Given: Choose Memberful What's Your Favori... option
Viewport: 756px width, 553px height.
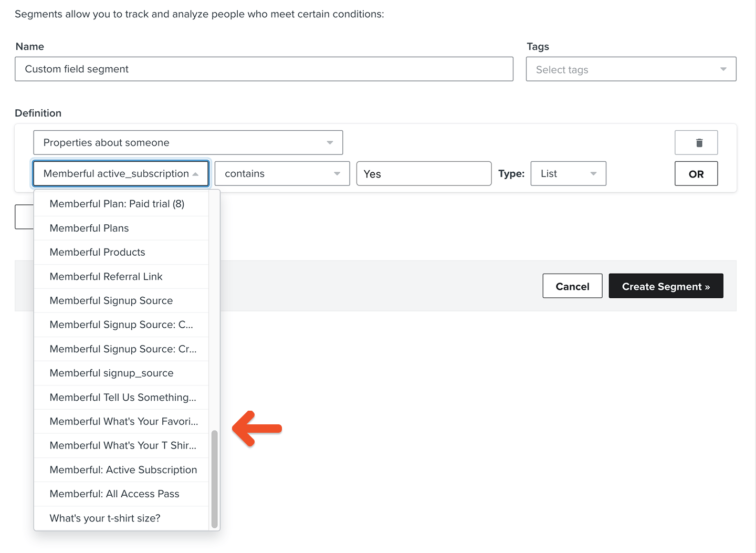Looking at the screenshot, I should coord(121,421).
